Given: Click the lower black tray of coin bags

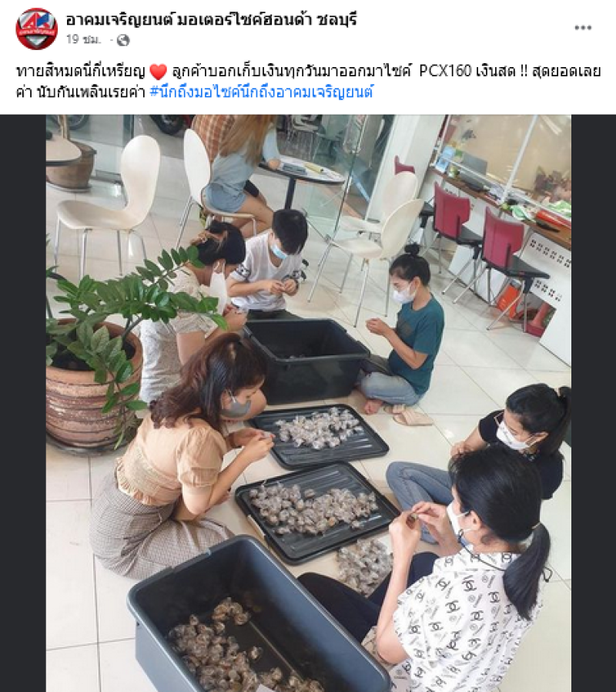Looking at the screenshot, I should (x=316, y=511).
